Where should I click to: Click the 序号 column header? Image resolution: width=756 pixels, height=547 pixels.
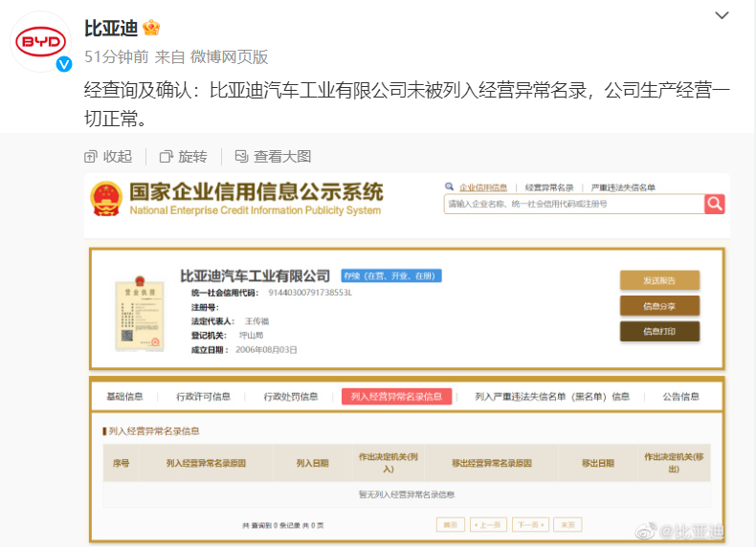pyautogui.click(x=121, y=463)
